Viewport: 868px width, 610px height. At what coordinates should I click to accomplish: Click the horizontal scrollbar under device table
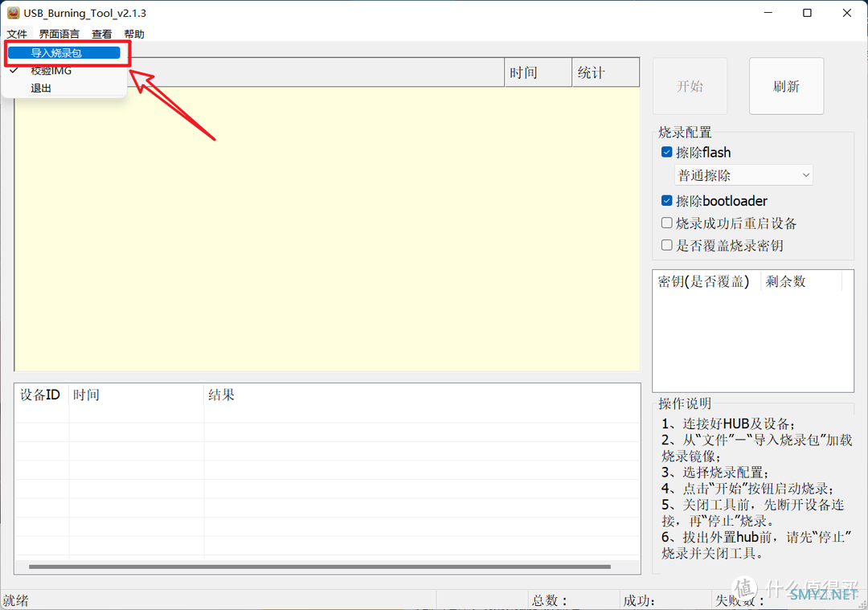(320, 567)
